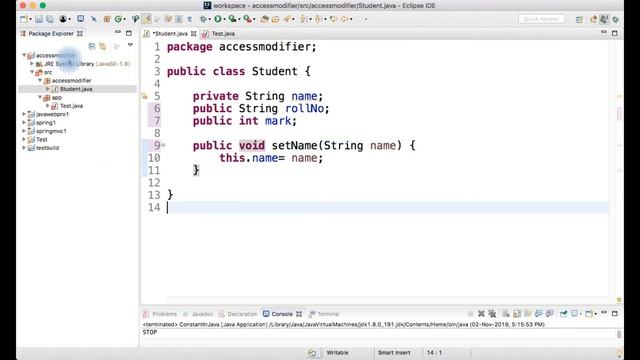The width and height of the screenshot is (640, 360).
Task: Collapse setName method using fold marker at line 9
Action: (163, 145)
